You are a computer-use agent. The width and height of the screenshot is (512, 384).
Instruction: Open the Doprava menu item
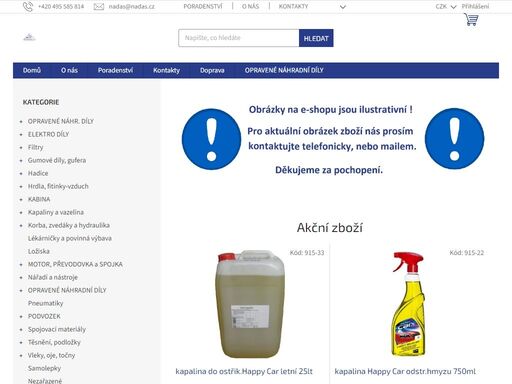point(212,70)
